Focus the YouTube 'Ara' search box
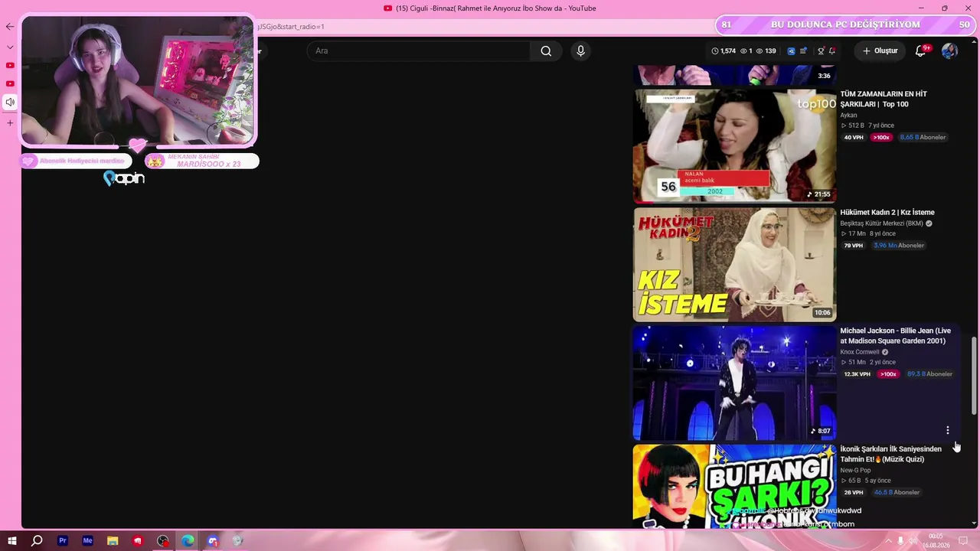The height and width of the screenshot is (551, 980). [x=418, y=51]
